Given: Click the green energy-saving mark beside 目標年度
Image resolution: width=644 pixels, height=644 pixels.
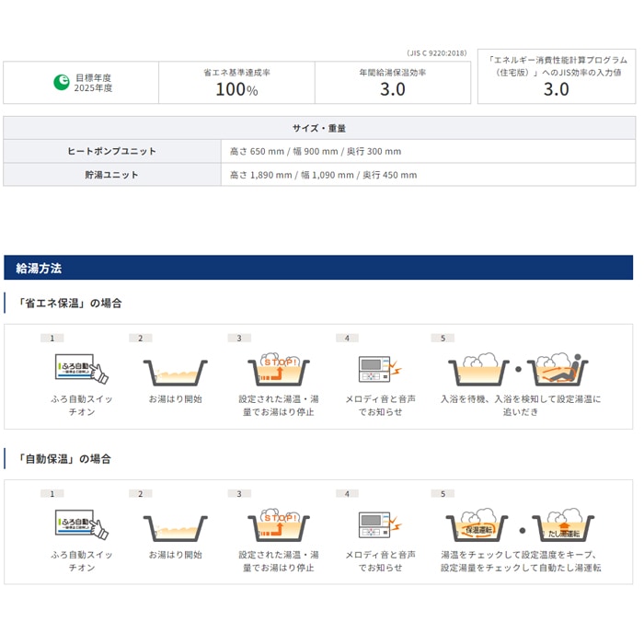Looking at the screenshot, I should pyautogui.click(x=61, y=83).
